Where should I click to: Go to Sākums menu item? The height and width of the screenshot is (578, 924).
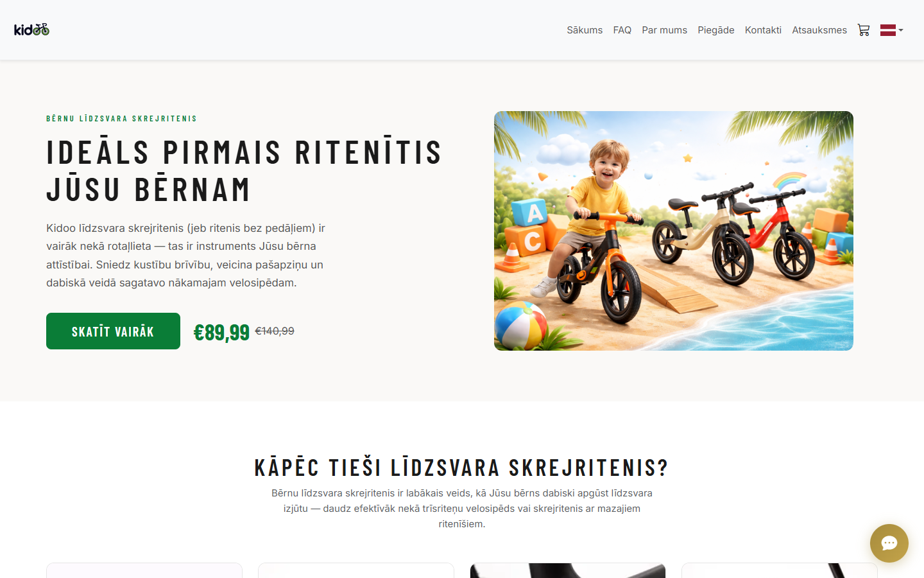coord(585,30)
